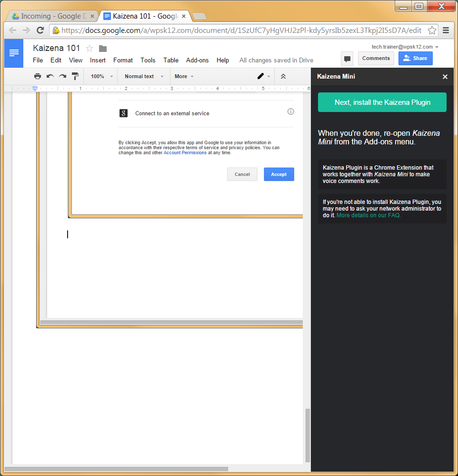Expand the More toolbar dropdown
This screenshot has width=458, height=476.
[x=184, y=76]
